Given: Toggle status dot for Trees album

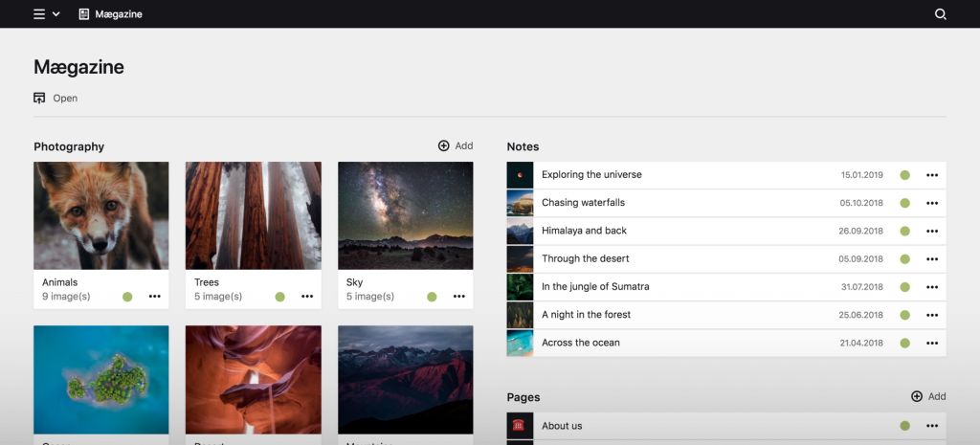Looking at the screenshot, I should tap(279, 297).
